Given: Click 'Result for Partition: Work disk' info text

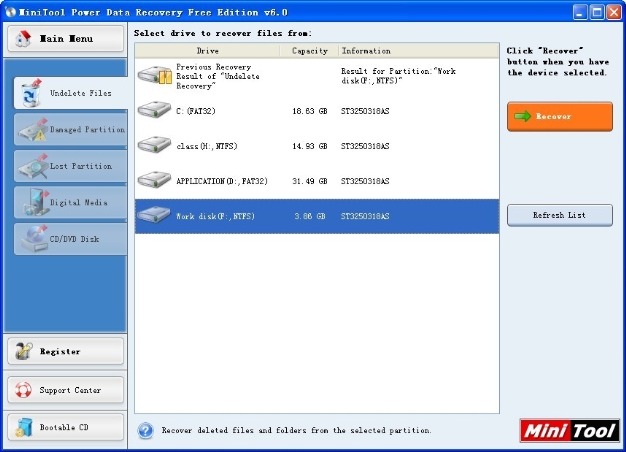Looking at the screenshot, I should tap(398, 75).
